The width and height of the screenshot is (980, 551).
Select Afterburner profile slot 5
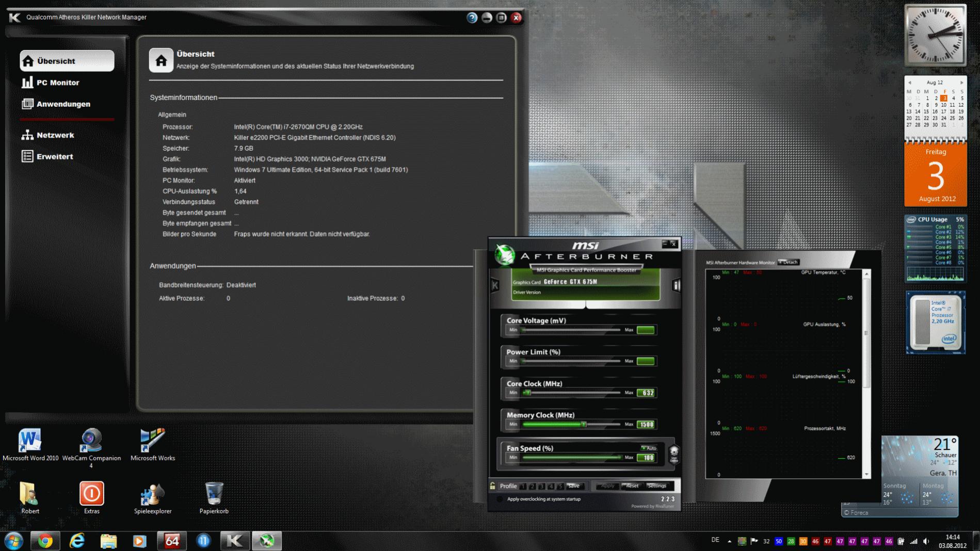pyautogui.click(x=560, y=486)
